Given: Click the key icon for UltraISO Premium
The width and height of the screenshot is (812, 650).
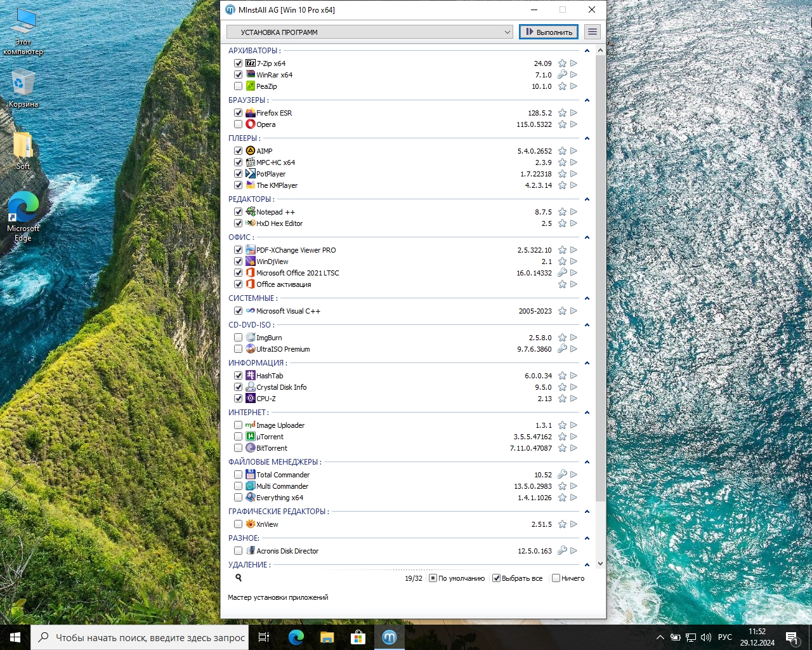Looking at the screenshot, I should click(562, 349).
